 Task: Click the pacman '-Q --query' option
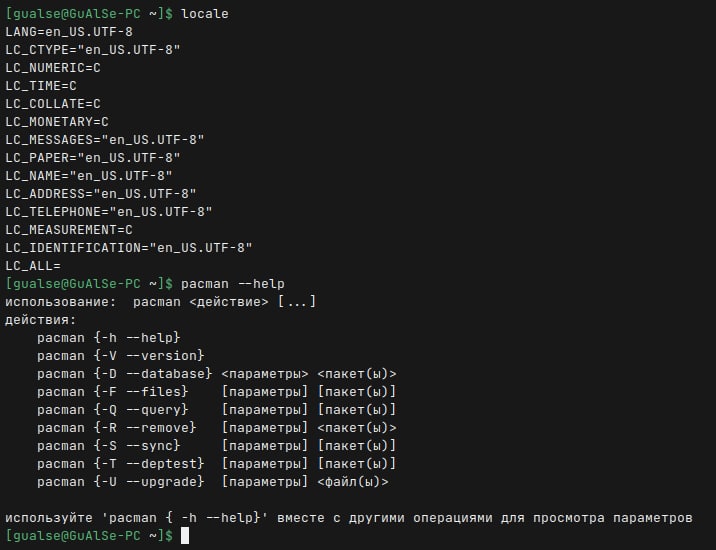(x=141, y=409)
